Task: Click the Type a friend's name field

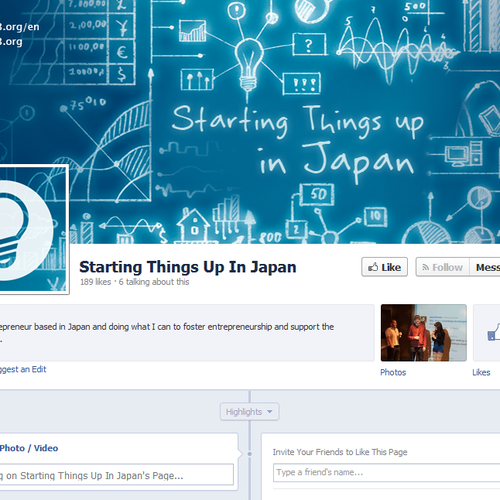Action: 387,472
